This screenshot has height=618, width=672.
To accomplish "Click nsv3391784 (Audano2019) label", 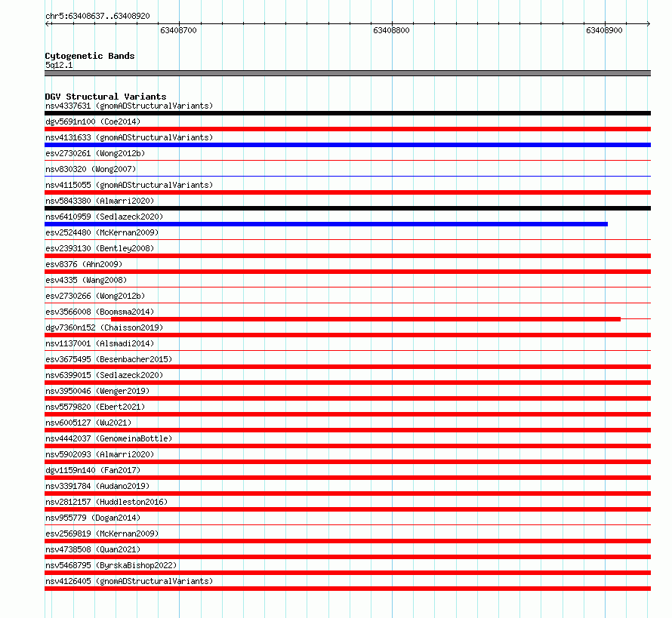I will point(97,486).
